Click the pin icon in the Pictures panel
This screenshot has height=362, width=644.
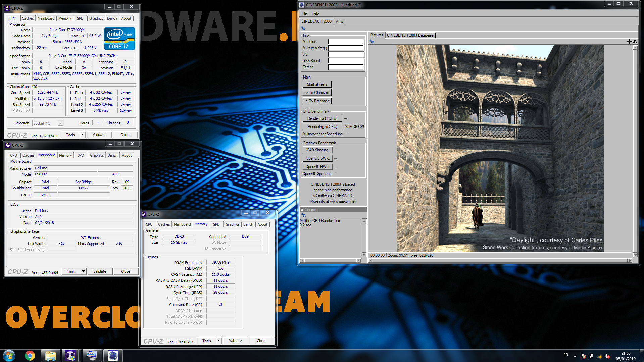pos(372,42)
